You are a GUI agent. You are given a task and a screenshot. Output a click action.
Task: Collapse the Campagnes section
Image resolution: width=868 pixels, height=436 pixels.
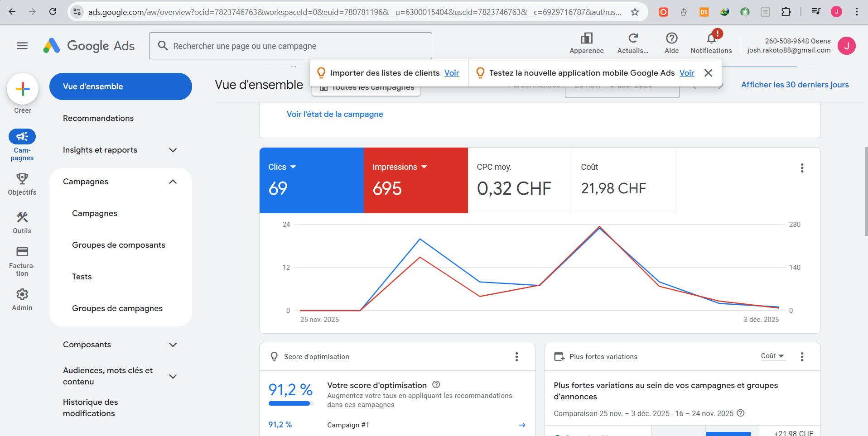point(173,182)
